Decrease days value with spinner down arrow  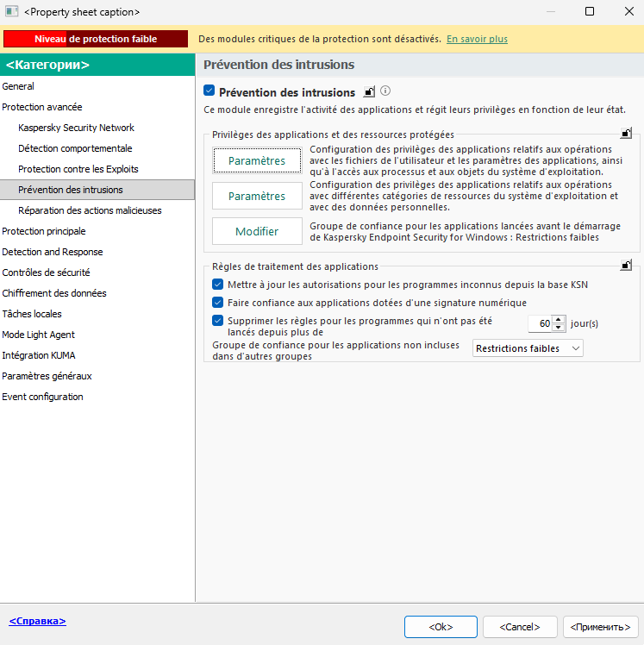[x=558, y=328]
